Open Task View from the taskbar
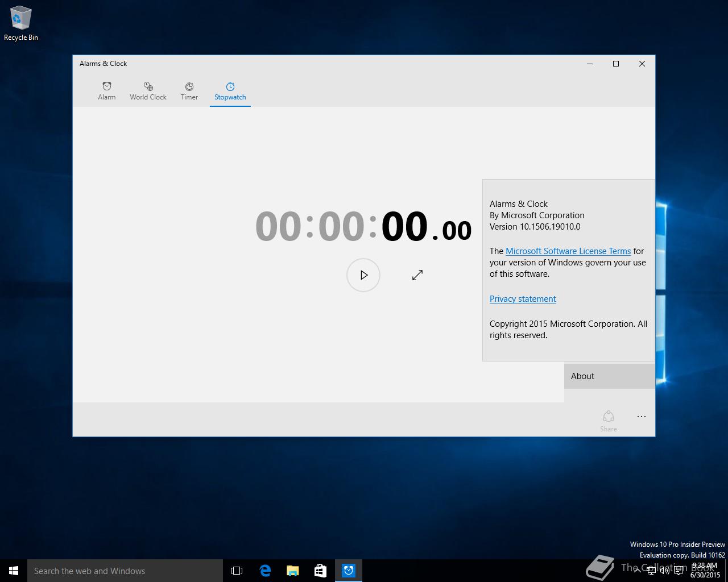 coord(237,571)
